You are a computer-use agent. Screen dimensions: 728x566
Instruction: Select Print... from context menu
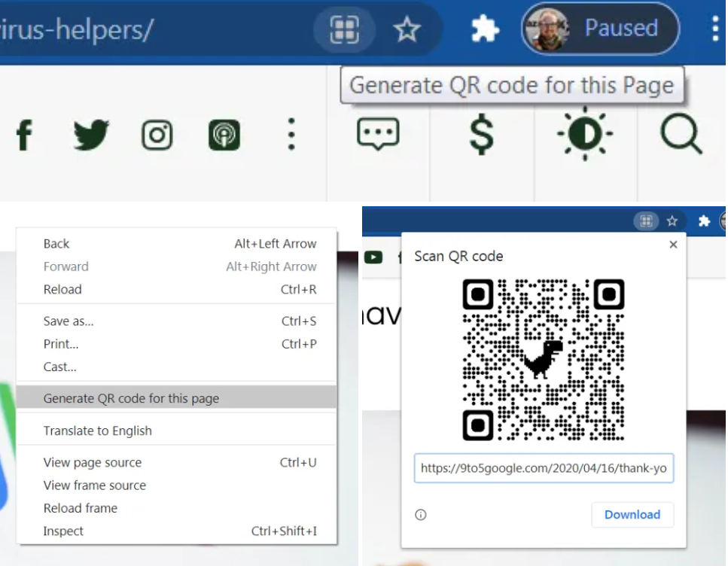coord(176,344)
